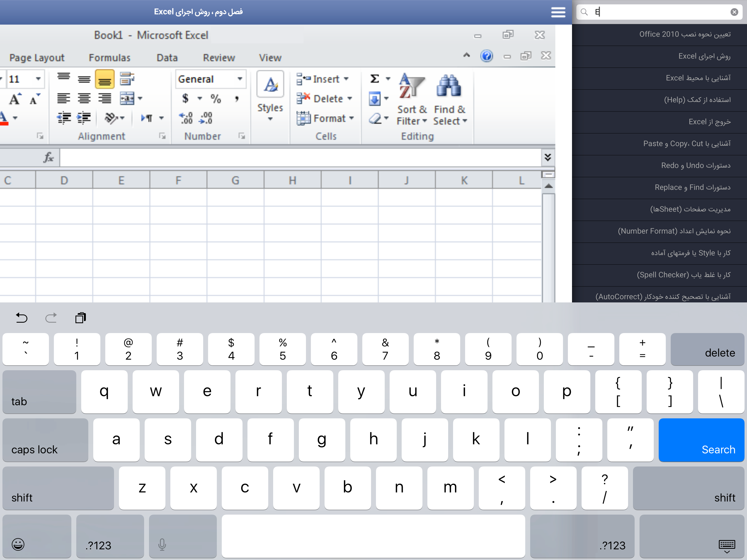Toggle wrap text in the Alignment group
The image size is (747, 560).
click(x=127, y=79)
